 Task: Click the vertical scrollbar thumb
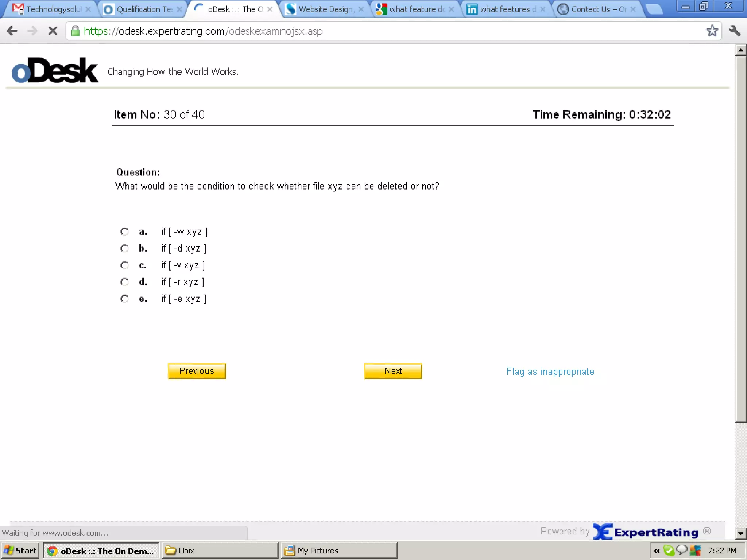(741, 239)
